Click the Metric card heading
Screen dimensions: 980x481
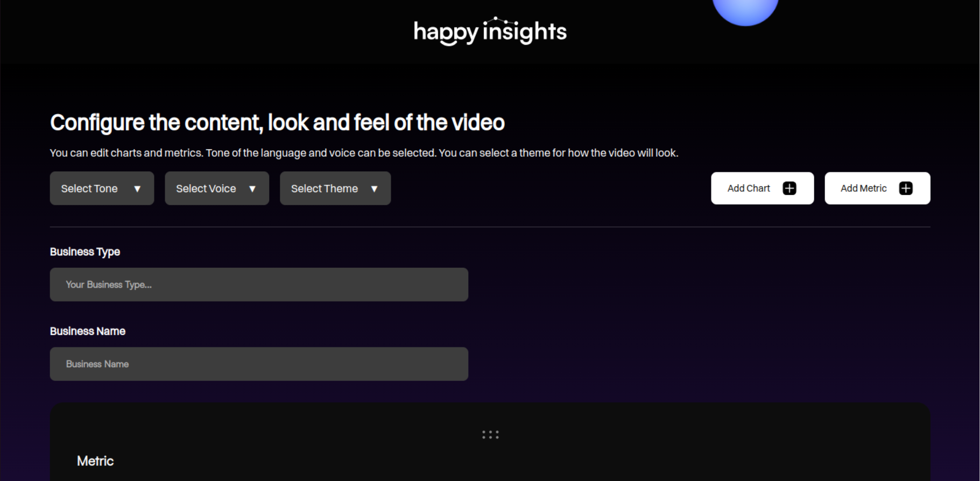(x=95, y=461)
